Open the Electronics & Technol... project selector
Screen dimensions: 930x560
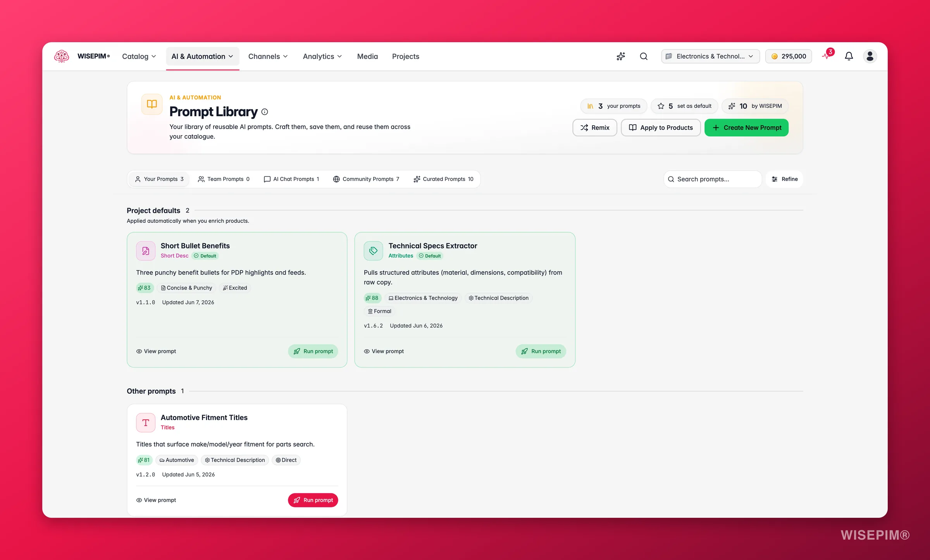click(x=710, y=56)
